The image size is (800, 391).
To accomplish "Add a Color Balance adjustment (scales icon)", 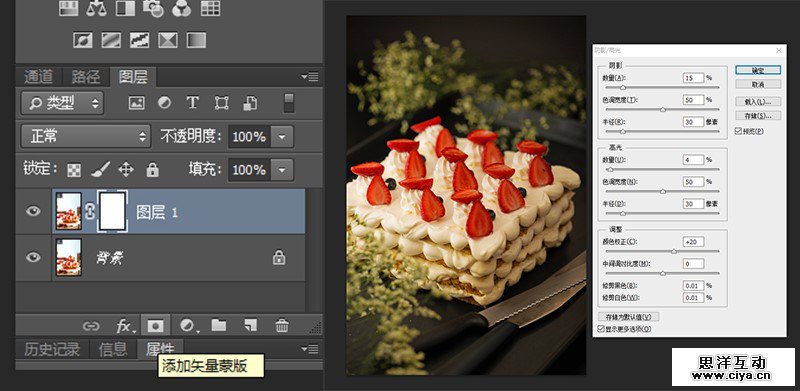I will click(96, 8).
